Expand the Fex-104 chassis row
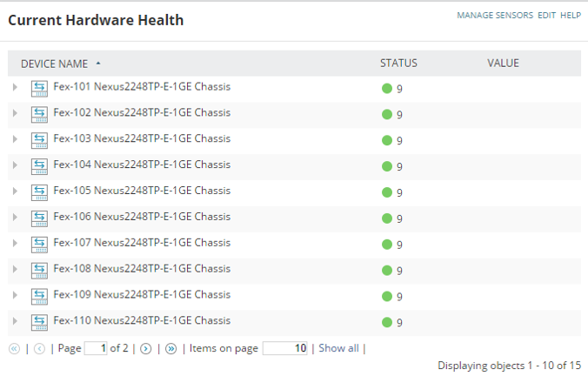This screenshot has height=376, width=588. (x=15, y=165)
